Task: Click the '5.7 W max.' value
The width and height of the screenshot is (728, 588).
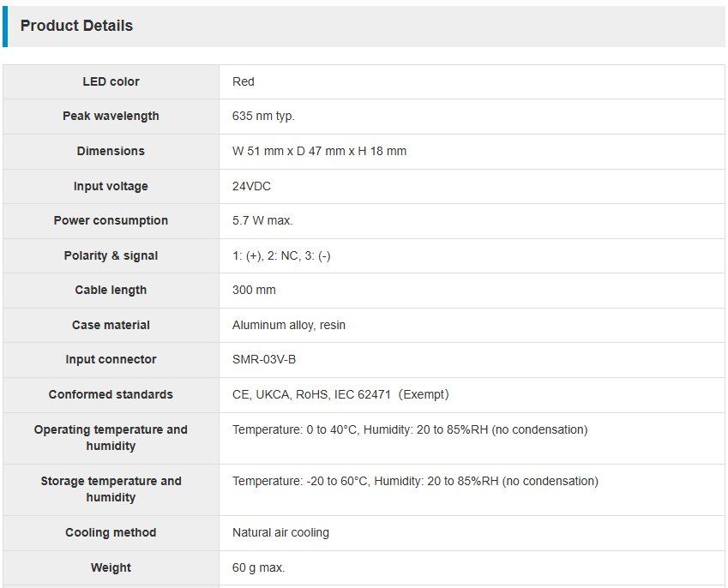Action: (262, 220)
